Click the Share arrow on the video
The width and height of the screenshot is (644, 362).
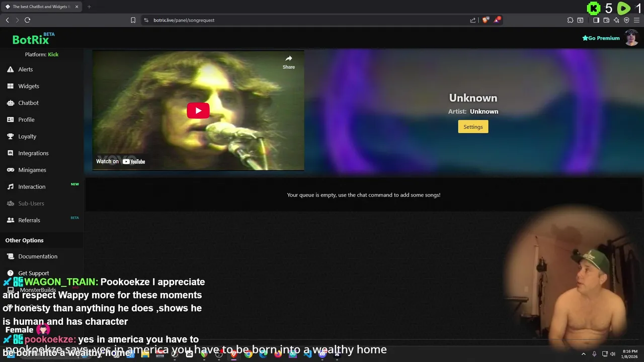(289, 62)
